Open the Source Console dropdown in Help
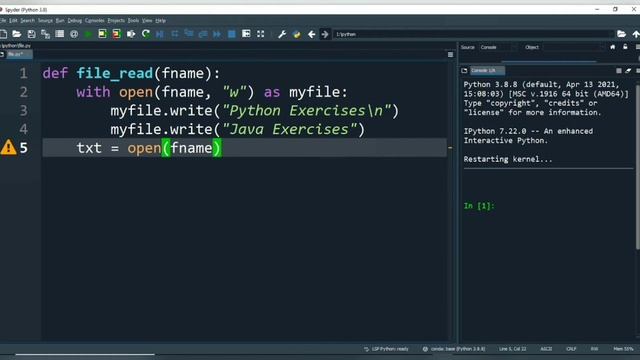This screenshot has width=640, height=360. click(x=498, y=47)
